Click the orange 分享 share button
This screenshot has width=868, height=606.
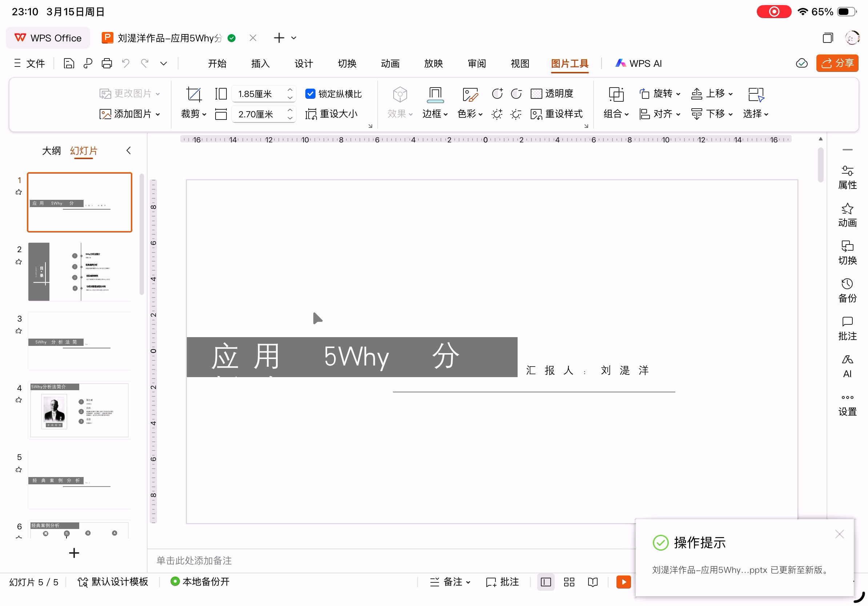837,63
